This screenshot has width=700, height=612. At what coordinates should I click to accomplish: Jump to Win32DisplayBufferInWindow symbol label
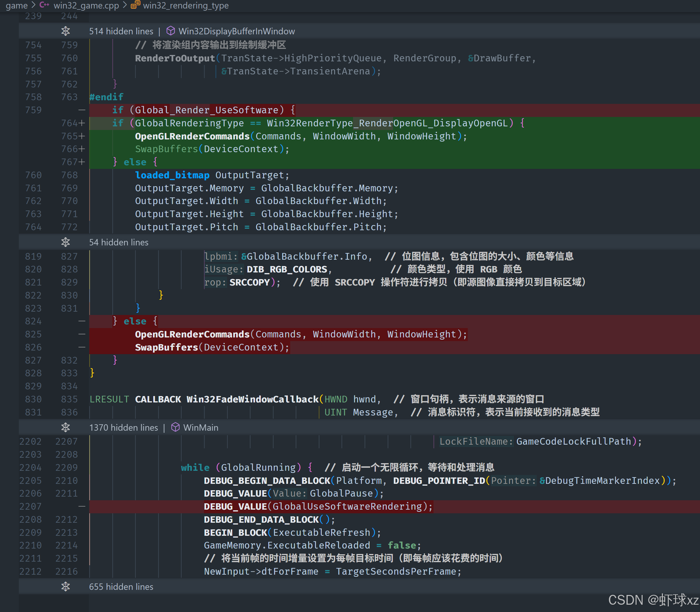(236, 31)
